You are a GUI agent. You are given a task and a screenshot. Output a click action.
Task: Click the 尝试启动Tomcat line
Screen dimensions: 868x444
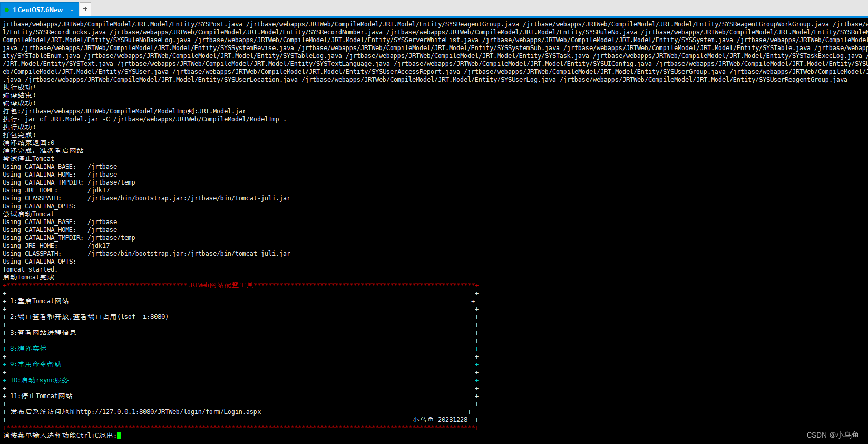click(x=28, y=214)
